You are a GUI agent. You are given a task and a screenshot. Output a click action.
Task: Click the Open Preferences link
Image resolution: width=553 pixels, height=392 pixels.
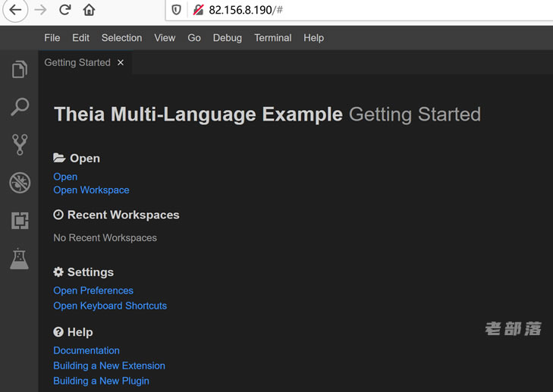coord(93,290)
